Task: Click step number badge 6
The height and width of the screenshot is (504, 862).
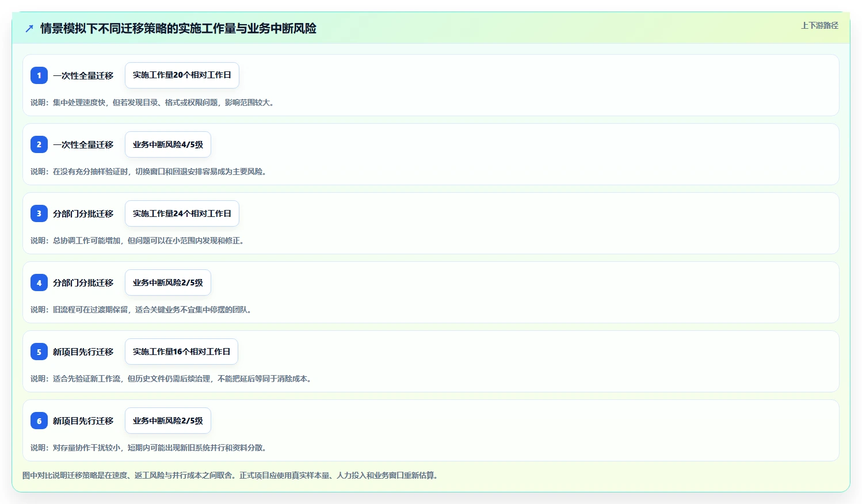Action: coord(39,421)
